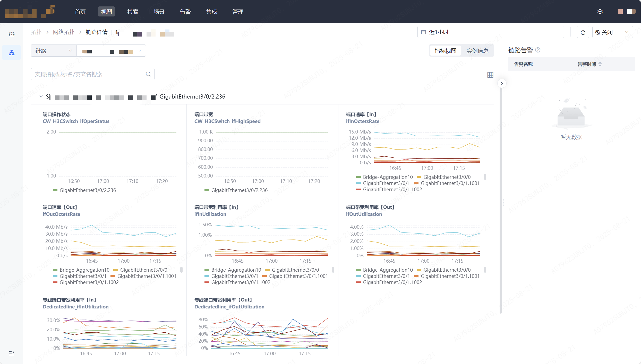Collapse the GigabitEthernet3/0/2.236 section chevron

click(x=41, y=96)
